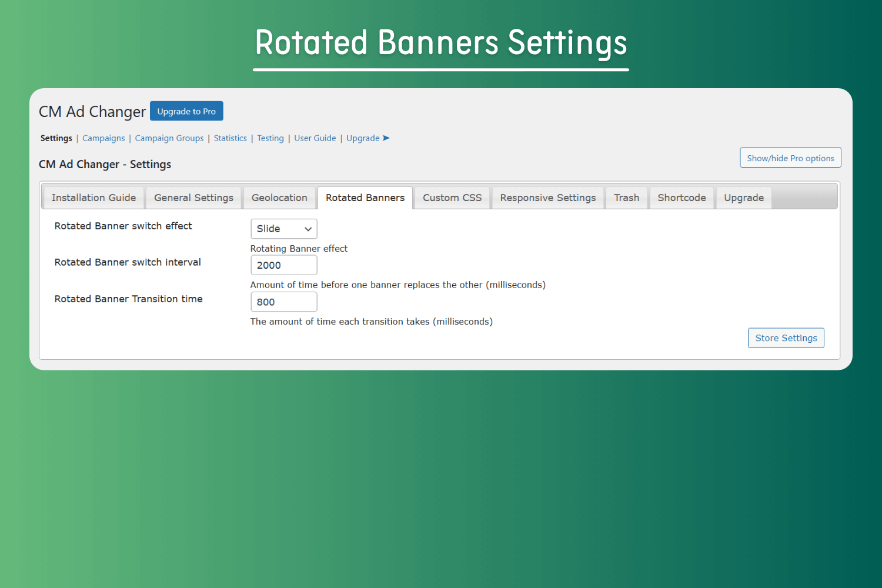Open the Upgrade tab in settings

pos(744,198)
